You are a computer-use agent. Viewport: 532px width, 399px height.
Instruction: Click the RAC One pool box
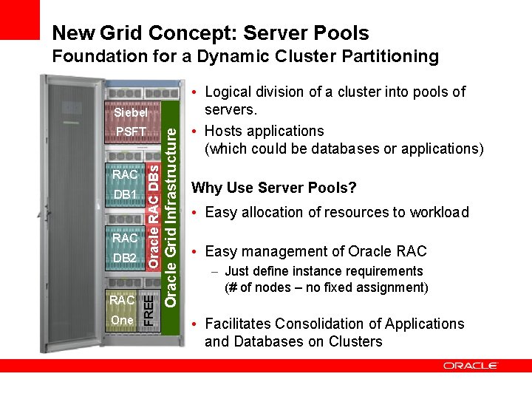(x=121, y=310)
